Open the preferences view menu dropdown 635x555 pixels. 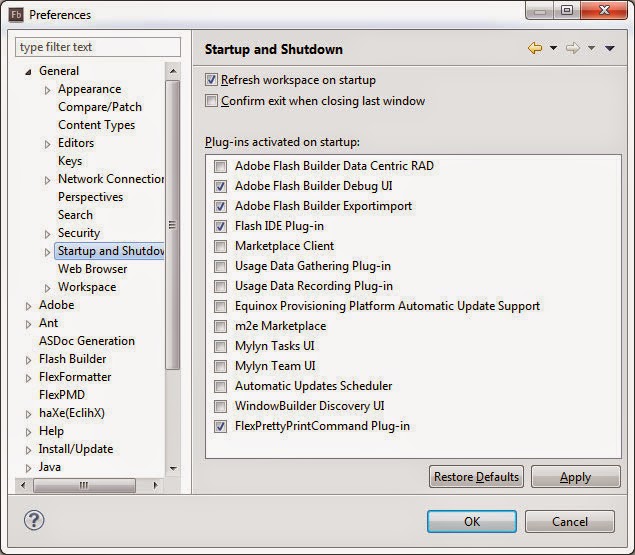click(609, 48)
